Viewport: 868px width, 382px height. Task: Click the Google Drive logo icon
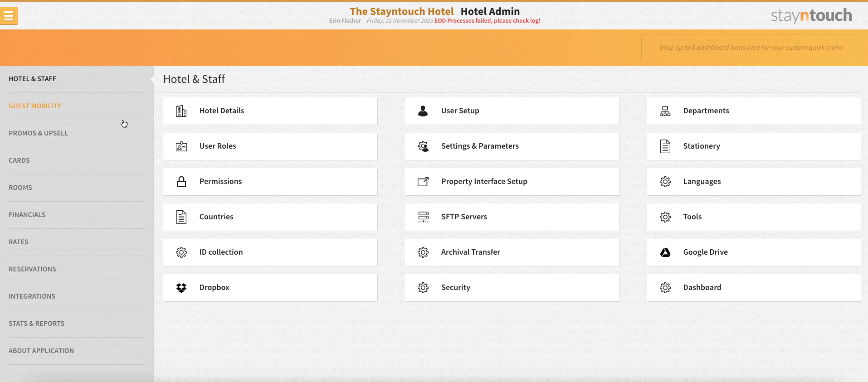pyautogui.click(x=665, y=252)
